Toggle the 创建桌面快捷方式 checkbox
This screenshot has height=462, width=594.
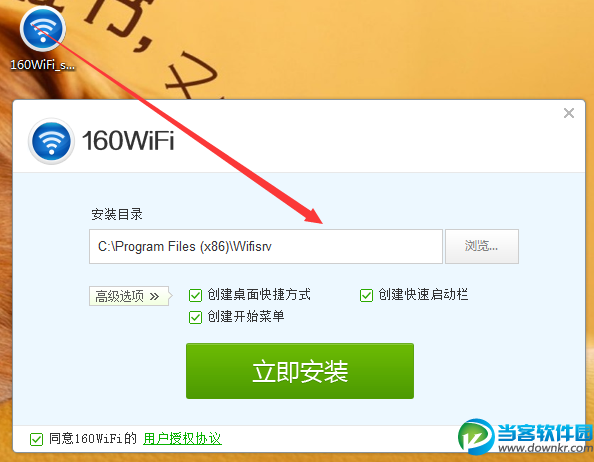click(x=195, y=295)
